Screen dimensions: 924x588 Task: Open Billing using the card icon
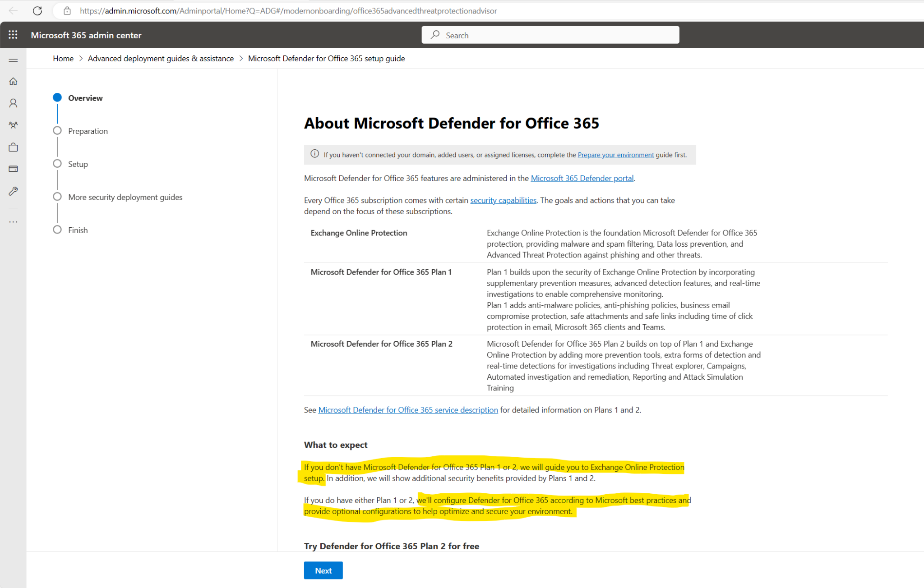click(13, 169)
